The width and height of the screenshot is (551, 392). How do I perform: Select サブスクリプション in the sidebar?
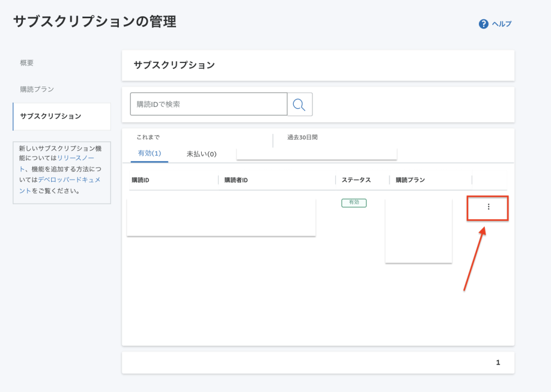tap(51, 116)
